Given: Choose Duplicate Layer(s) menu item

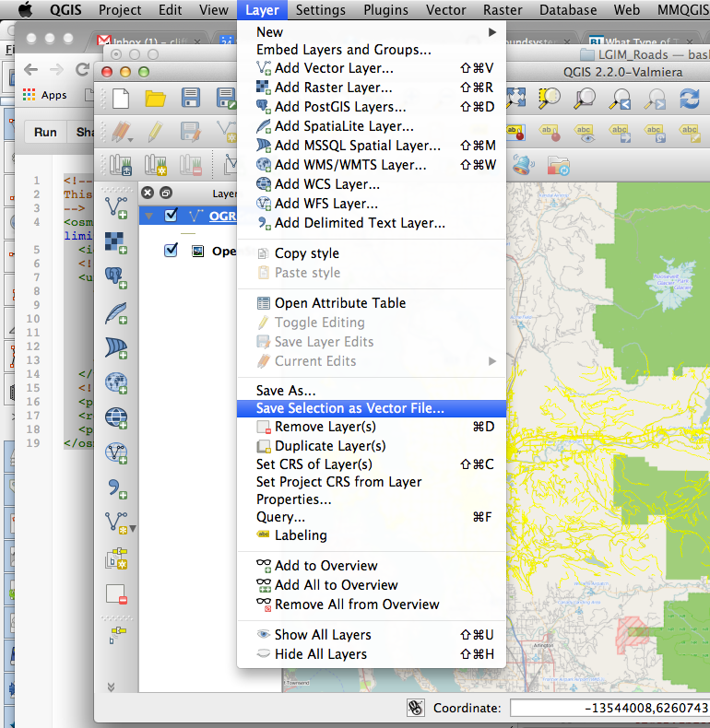Looking at the screenshot, I should [372, 446].
